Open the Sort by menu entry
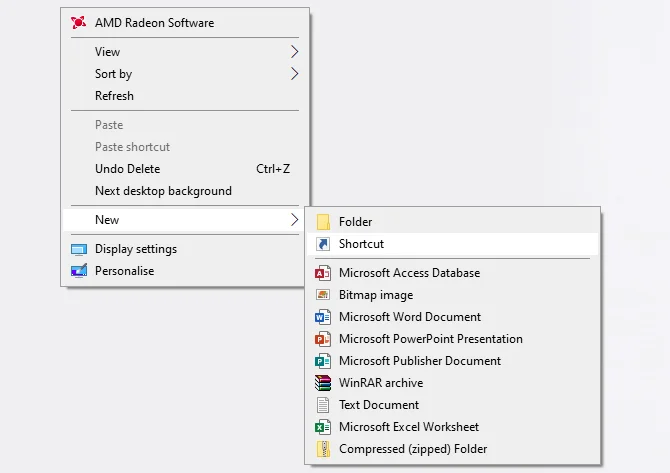 (x=185, y=73)
